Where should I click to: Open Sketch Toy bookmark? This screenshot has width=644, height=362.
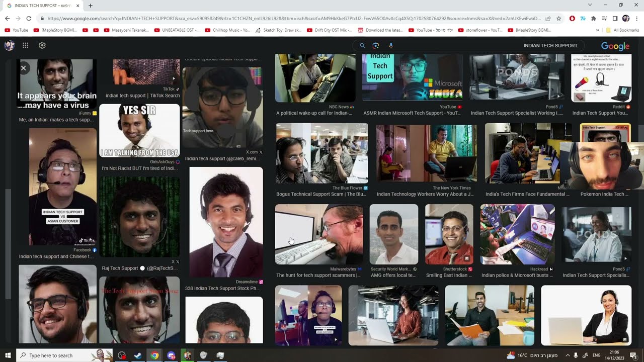[278, 30]
